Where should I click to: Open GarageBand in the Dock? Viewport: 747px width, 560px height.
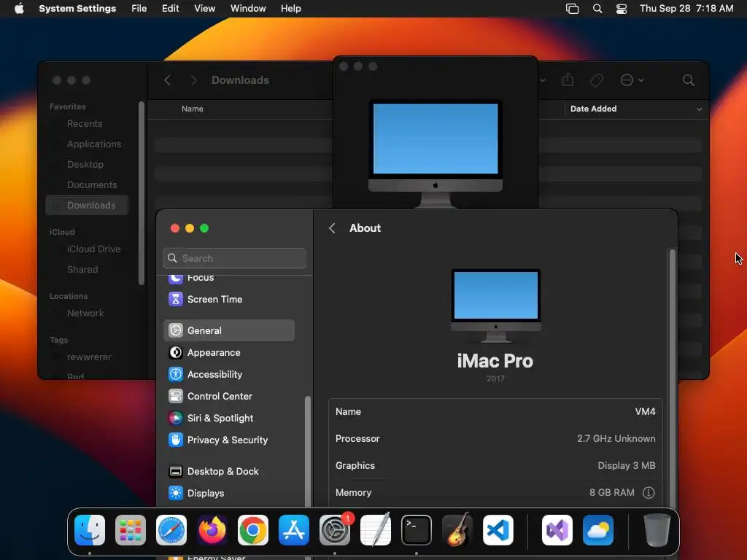coord(457,530)
